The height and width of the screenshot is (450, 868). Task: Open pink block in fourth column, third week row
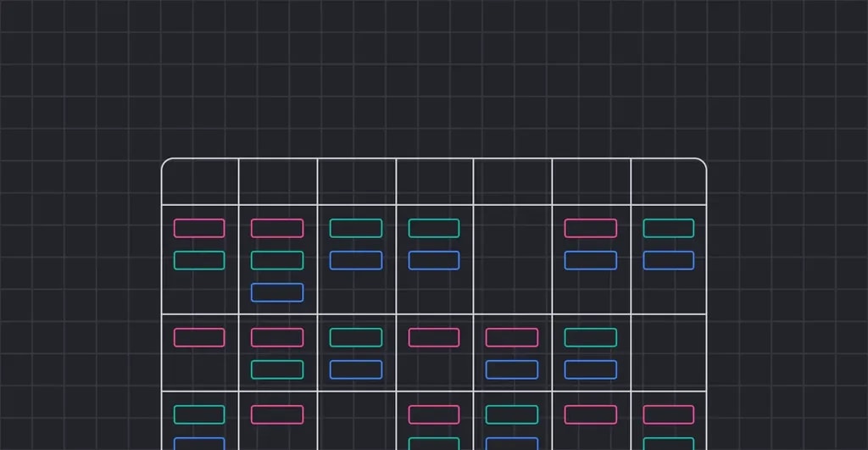434,414
